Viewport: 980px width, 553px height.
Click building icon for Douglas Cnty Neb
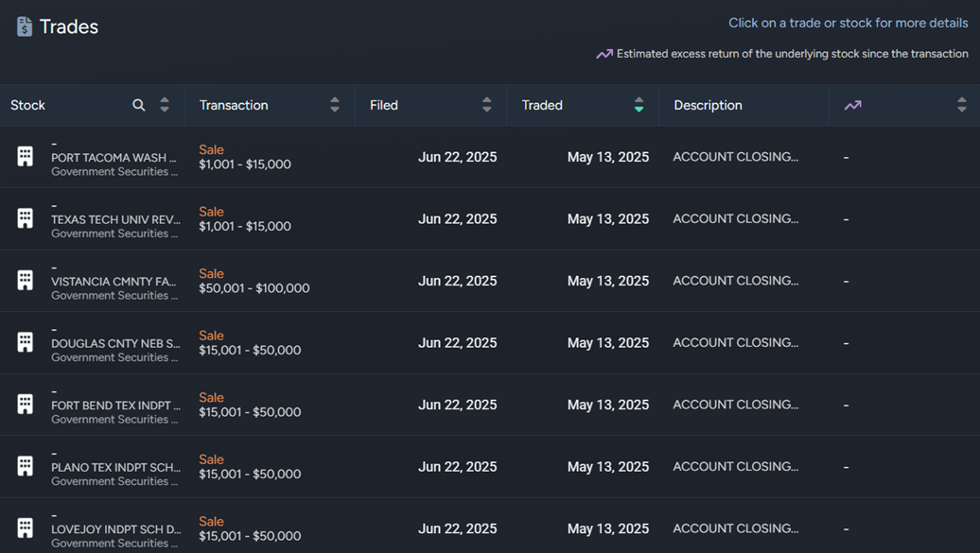(x=26, y=342)
